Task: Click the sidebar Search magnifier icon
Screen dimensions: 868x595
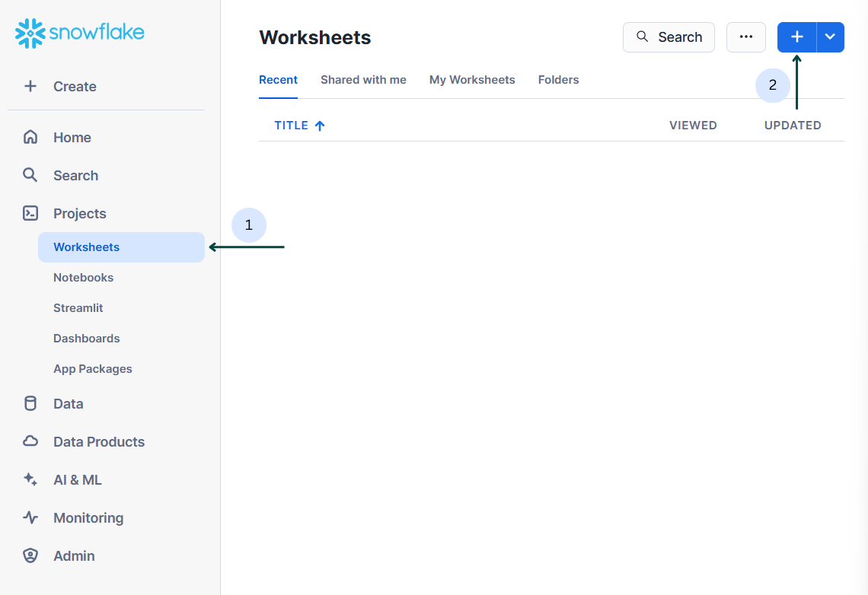Action: (x=30, y=175)
